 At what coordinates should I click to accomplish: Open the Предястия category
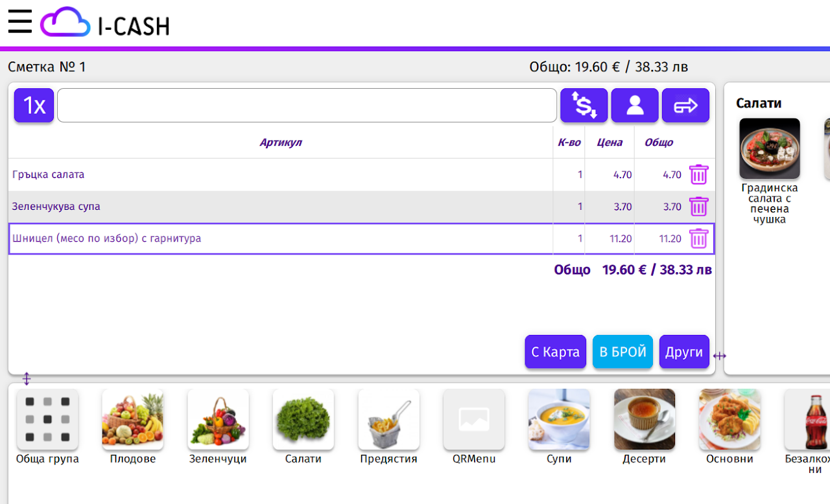(x=388, y=427)
